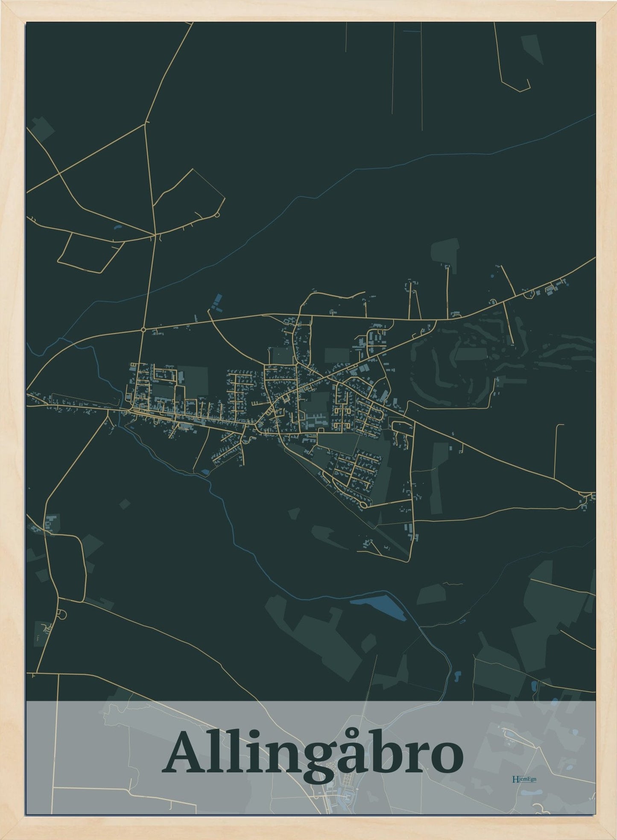
Task: Click the turning circle ending the northwest road
Action: pos(217,214)
